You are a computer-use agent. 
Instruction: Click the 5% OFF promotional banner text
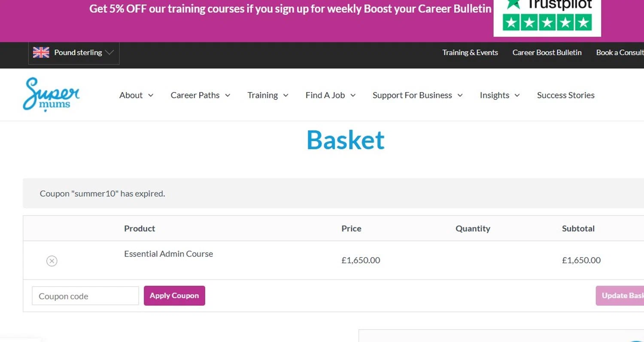coord(290,9)
